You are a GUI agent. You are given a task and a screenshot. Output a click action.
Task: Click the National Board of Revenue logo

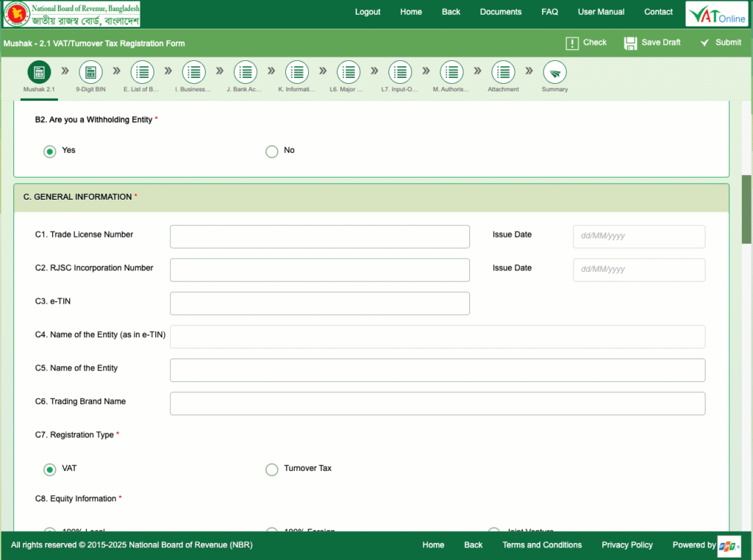coord(71,14)
